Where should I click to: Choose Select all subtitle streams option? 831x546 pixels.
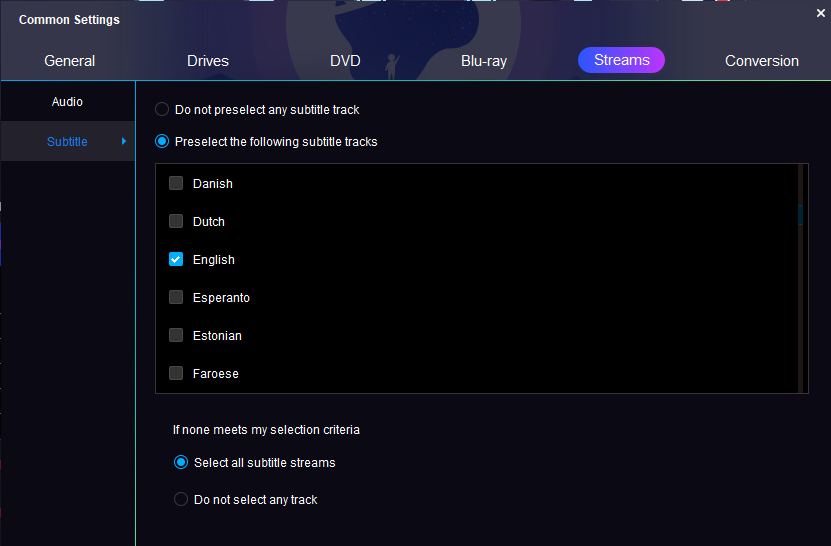click(x=181, y=463)
